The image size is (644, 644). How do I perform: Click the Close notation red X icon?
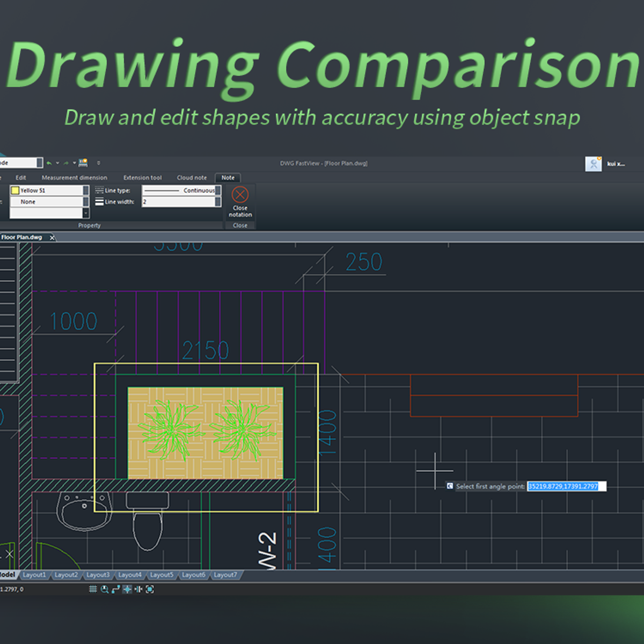tap(240, 194)
